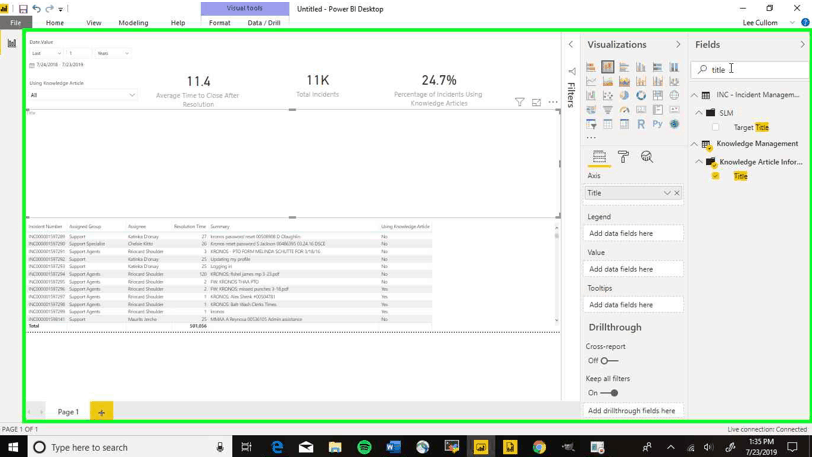Click the Save icon in title bar
The height and width of the screenshot is (457, 813).
tap(23, 9)
